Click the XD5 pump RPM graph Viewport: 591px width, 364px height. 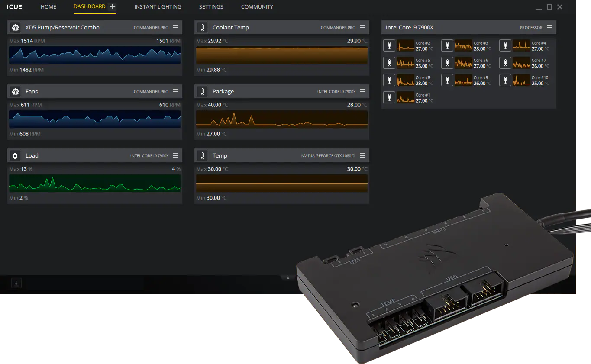(x=95, y=55)
